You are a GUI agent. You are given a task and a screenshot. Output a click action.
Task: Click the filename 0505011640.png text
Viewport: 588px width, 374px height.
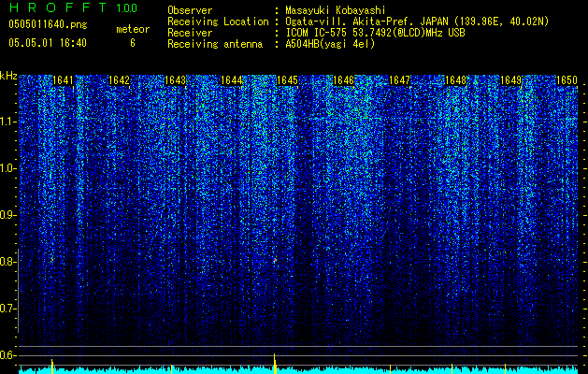[48, 24]
